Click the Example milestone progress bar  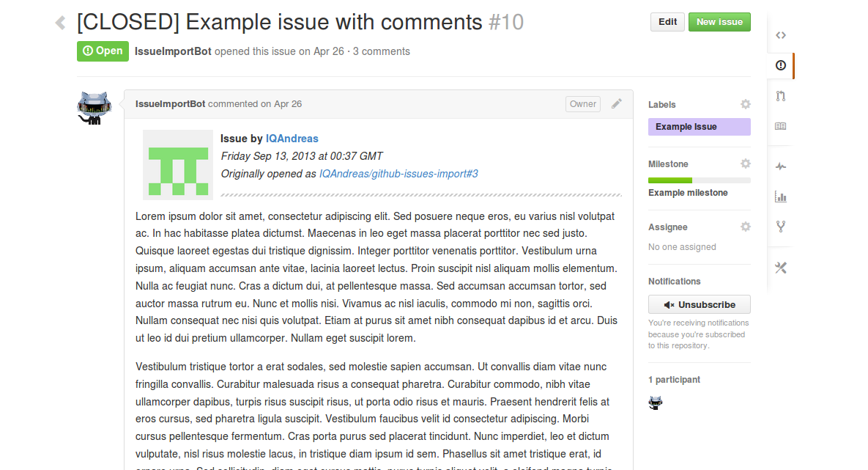point(699,180)
